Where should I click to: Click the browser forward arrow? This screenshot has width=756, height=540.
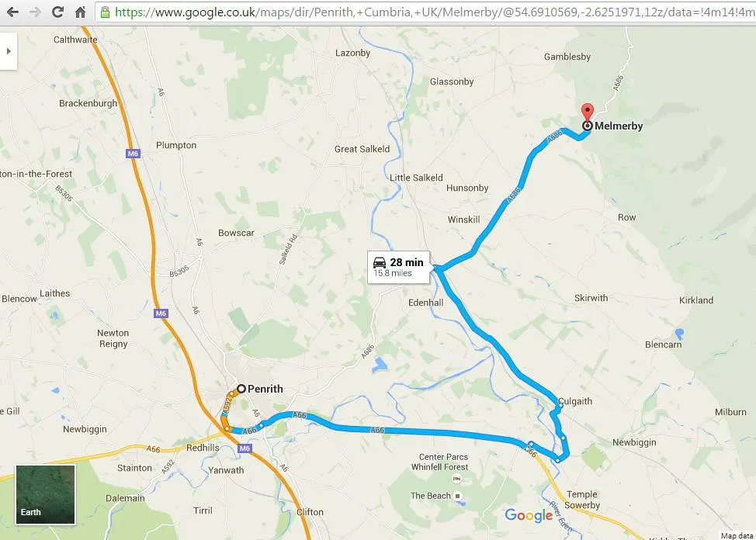click(35, 12)
